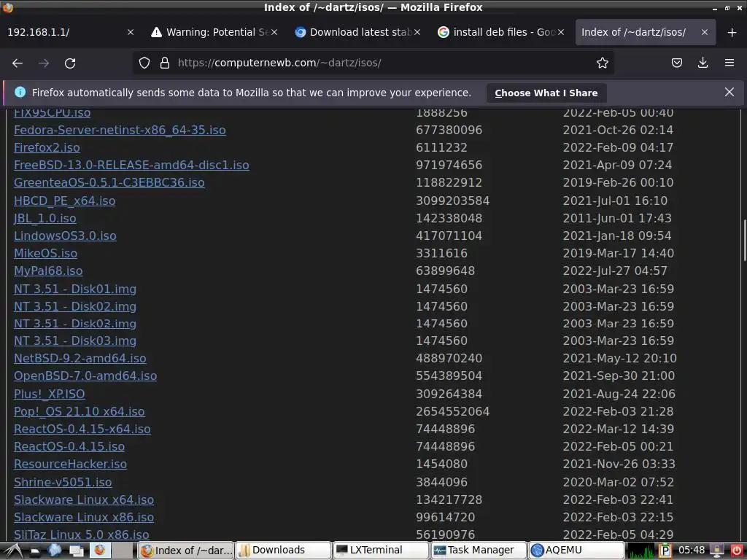The height and width of the screenshot is (560, 747).
Task: Click the Plus!_XP.ISO link
Action: 49,394
